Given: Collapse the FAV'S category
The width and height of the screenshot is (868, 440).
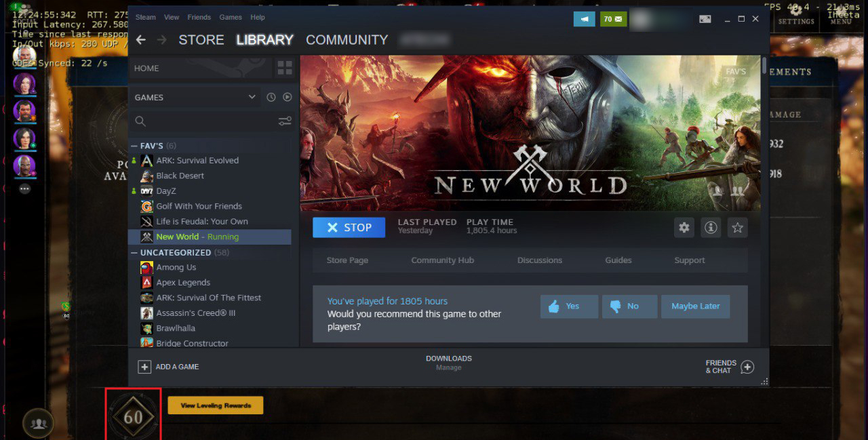Looking at the screenshot, I should (134, 146).
